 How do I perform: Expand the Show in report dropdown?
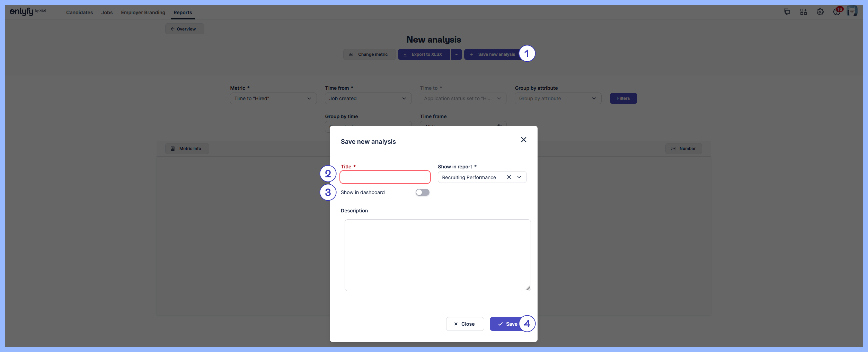[519, 177]
